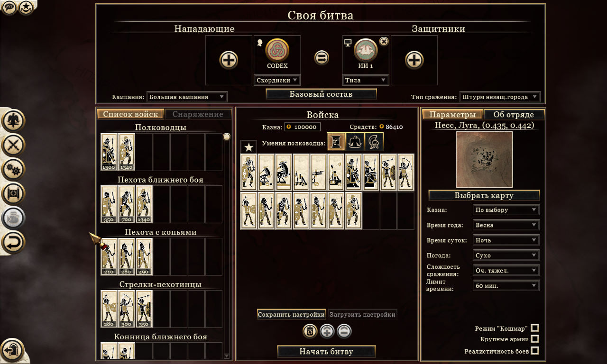This screenshot has width=607, height=364.
Task: Click the round minus button below settings
Action: click(344, 331)
